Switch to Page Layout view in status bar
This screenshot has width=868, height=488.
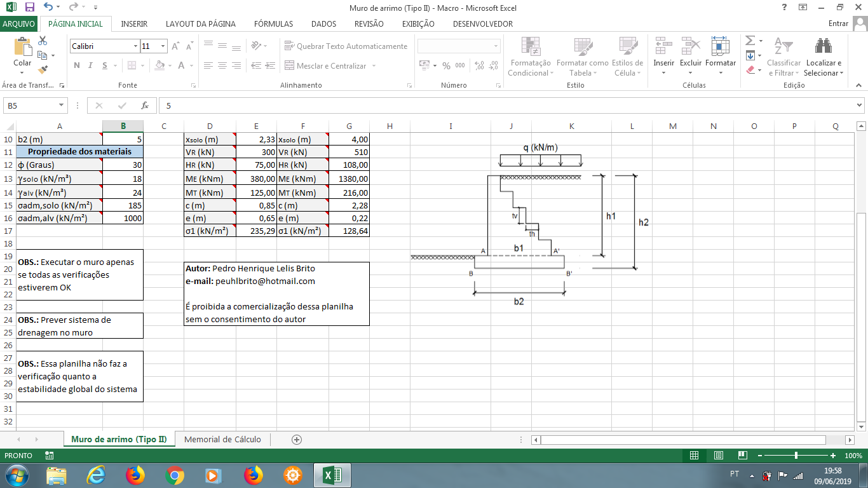pos(718,456)
